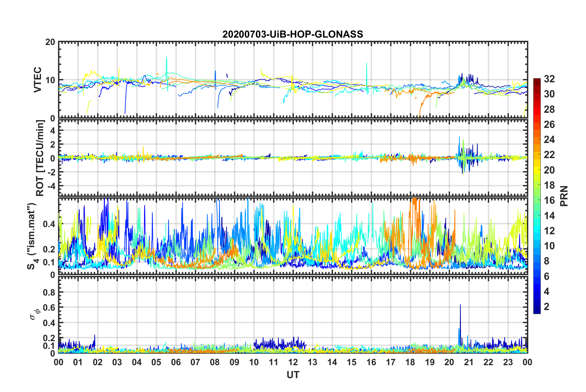
Task: Click UT axis tick label "02"
Action: tap(98, 362)
